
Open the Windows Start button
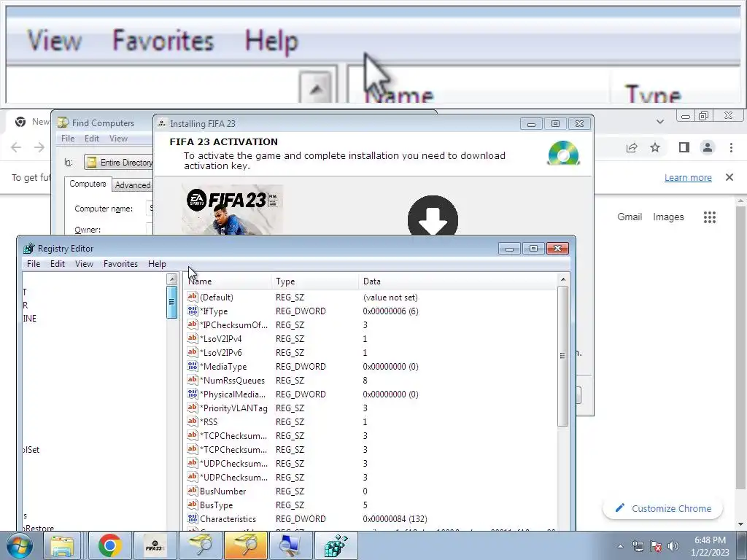[19, 545]
